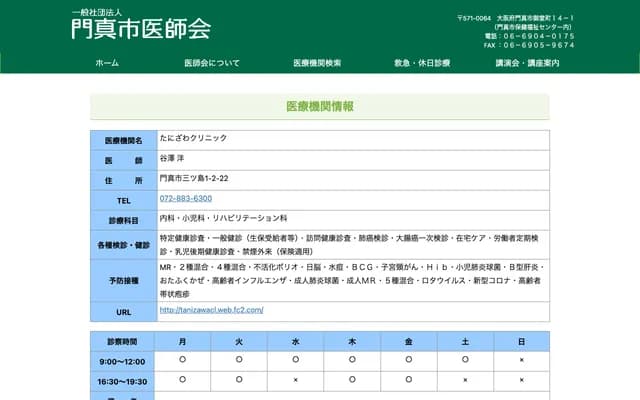Image resolution: width=640 pixels, height=400 pixels.
Task: Click the Sunday × in the 9:00〜12:00 row
Action: (x=522, y=360)
